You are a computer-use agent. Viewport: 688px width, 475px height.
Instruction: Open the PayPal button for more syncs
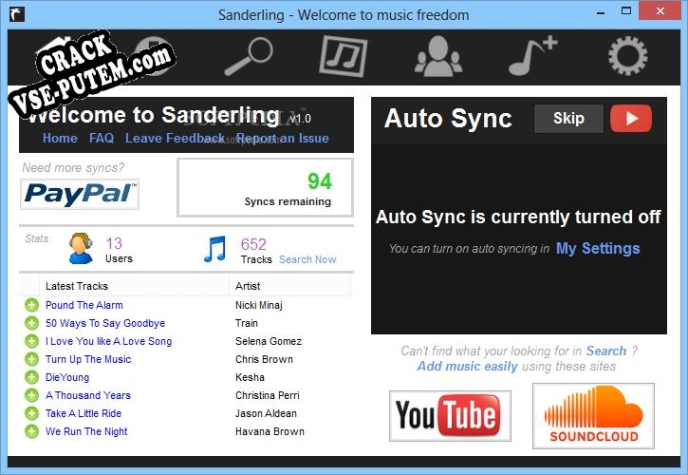coord(79,194)
